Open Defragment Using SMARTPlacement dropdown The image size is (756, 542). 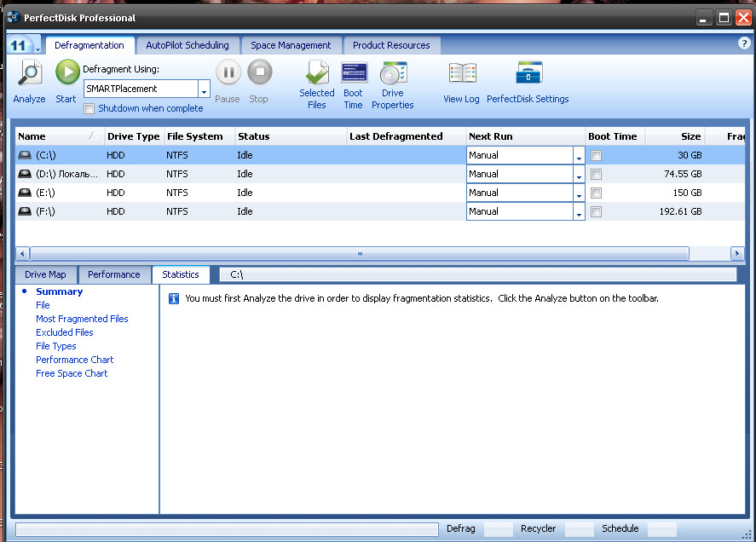point(204,89)
